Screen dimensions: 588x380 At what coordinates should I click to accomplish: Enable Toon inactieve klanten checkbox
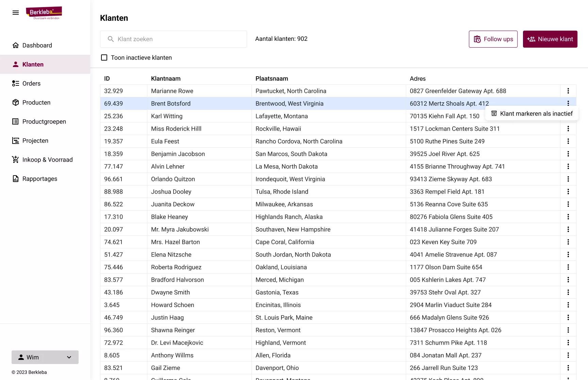point(104,57)
